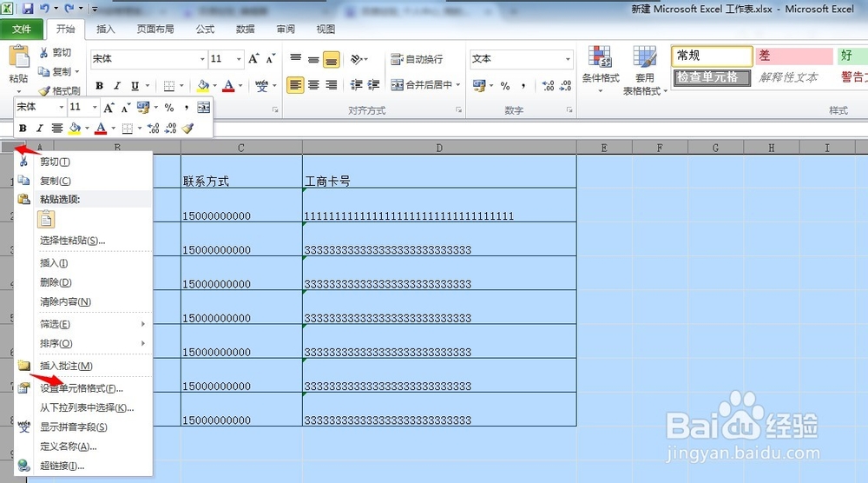
Task: Click the Cut scissors icon in the ribbon
Action: [x=43, y=53]
